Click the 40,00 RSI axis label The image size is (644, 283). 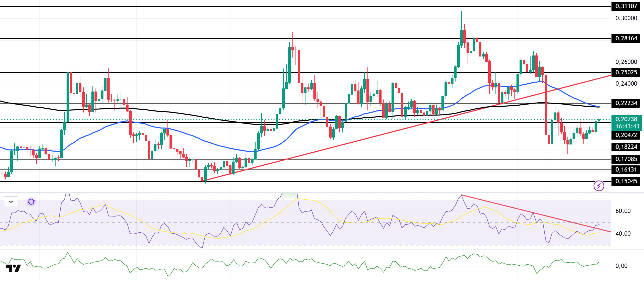pyautogui.click(x=623, y=234)
